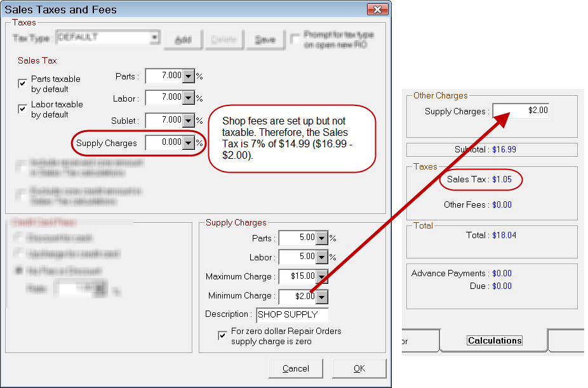Toggle zero dollar Repair Orders checkbox

click(222, 336)
